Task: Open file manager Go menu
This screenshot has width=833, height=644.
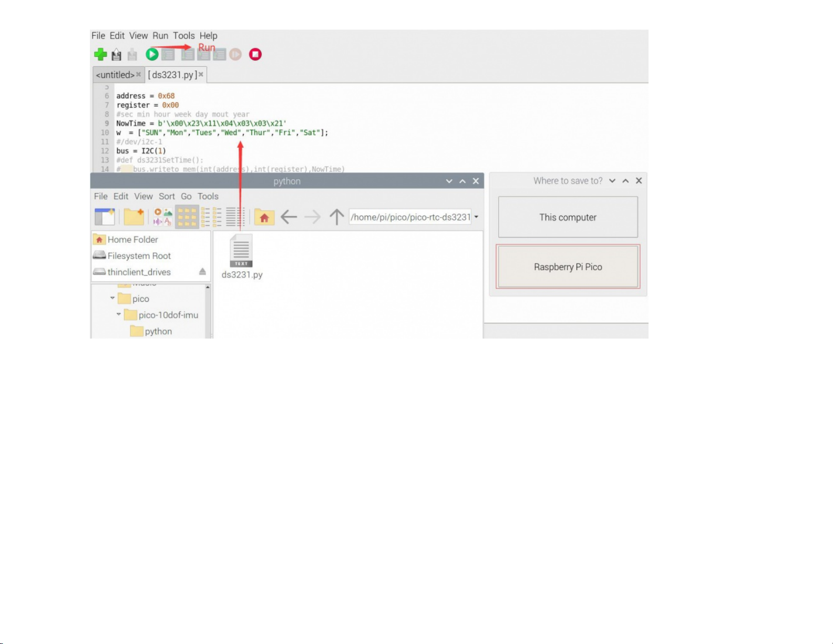Action: pos(187,196)
